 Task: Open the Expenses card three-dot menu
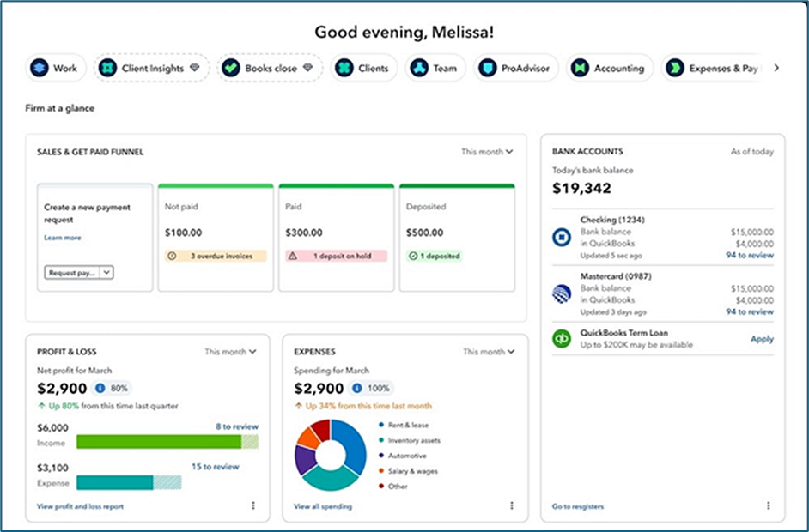click(512, 506)
